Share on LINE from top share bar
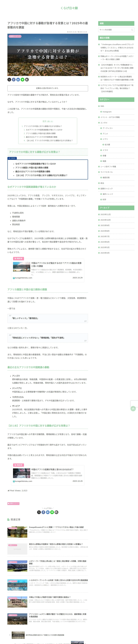138x644 pixels. click(23, 80)
